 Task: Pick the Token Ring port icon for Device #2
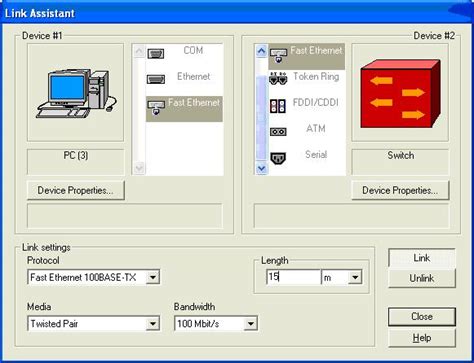coord(278,79)
